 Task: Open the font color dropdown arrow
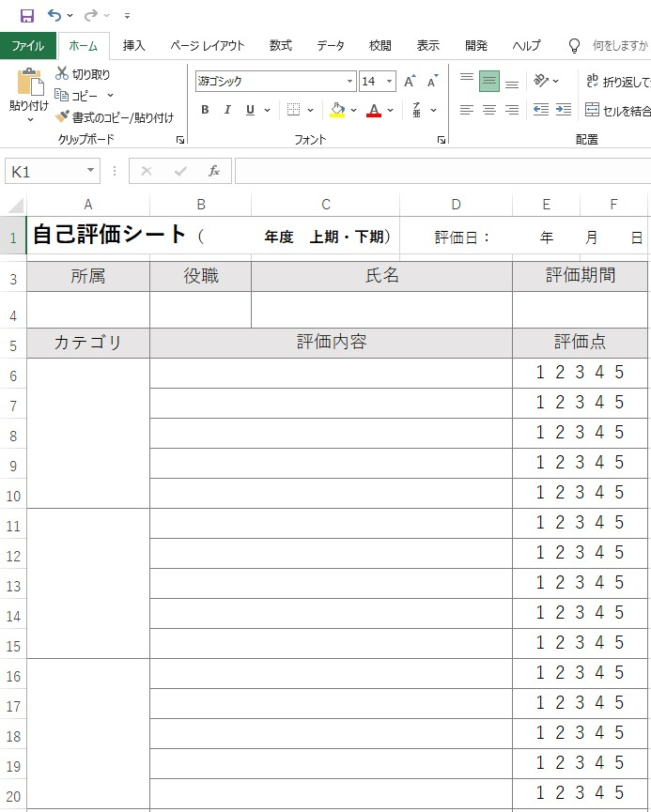[390, 111]
